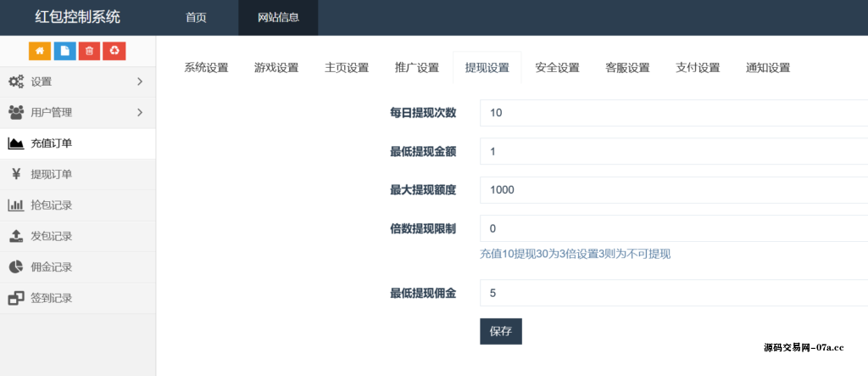Click the gears icon beside 设置
Viewport: 868px width, 376px height.
click(16, 82)
